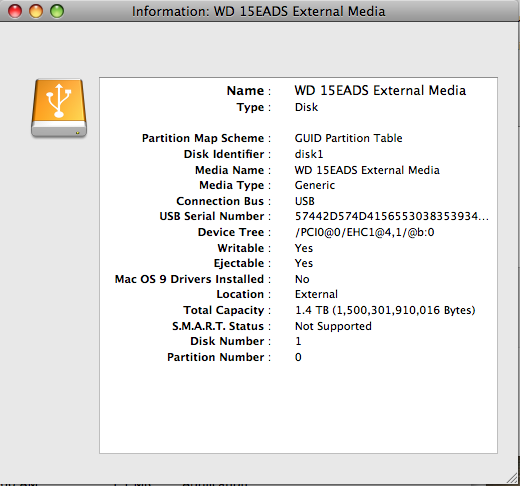Click the Type value 'Disk'
This screenshot has width=520, height=486.
pos(306,107)
